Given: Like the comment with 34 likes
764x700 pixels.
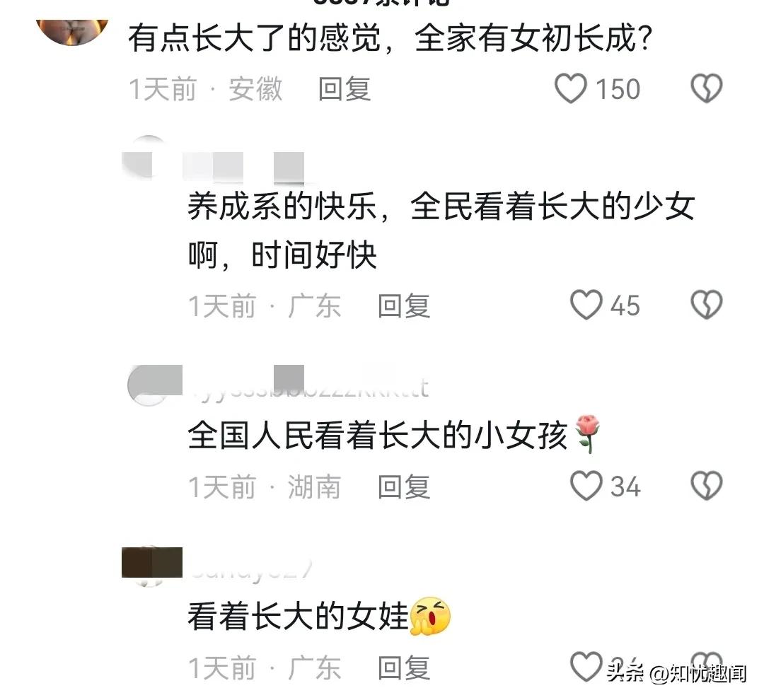Looking at the screenshot, I should 586,486.
